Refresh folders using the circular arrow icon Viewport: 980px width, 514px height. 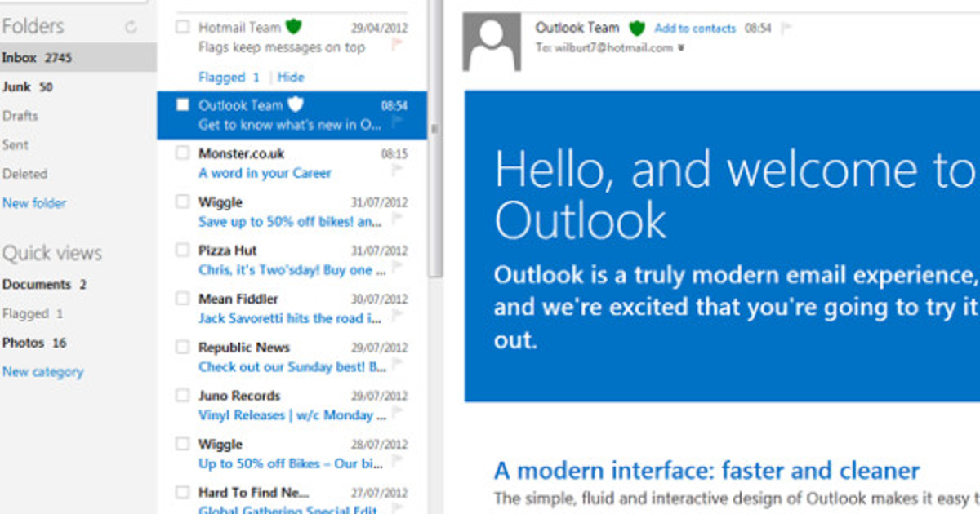click(131, 27)
